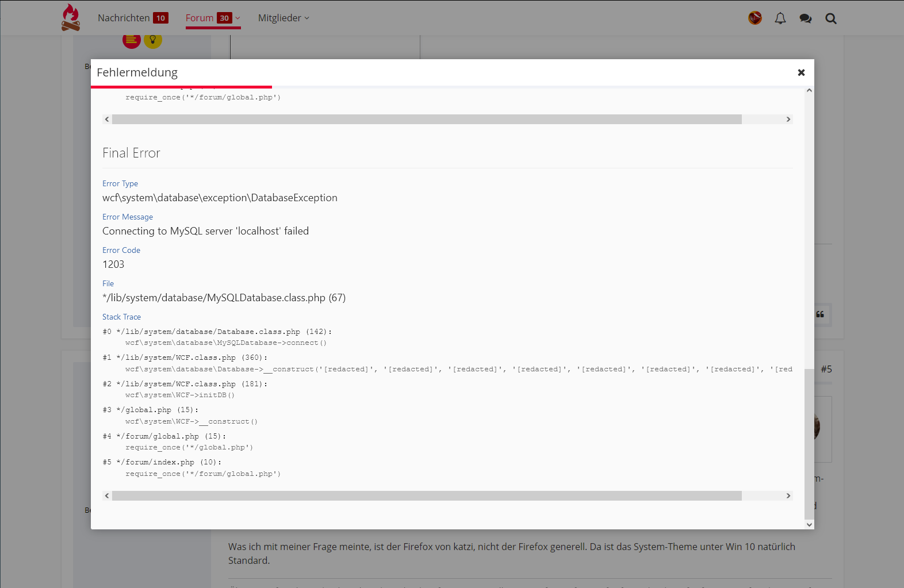Image resolution: width=904 pixels, height=588 pixels.
Task: Open the Nachrichten menu item
Action: pyautogui.click(x=124, y=18)
